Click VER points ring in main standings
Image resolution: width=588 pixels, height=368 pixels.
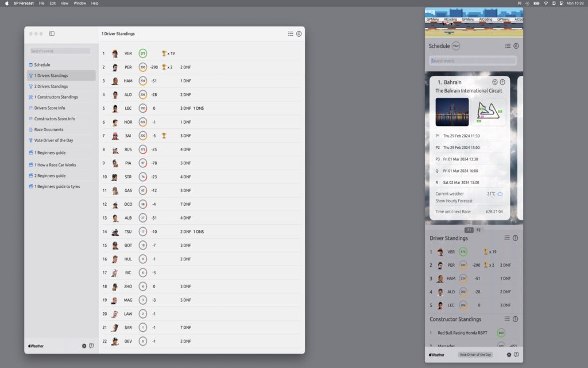pos(142,53)
